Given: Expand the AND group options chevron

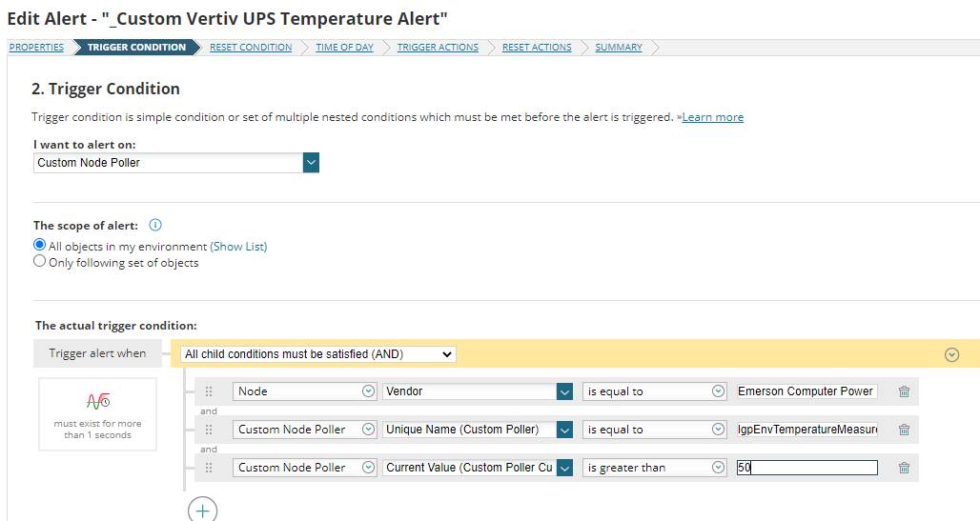Looking at the screenshot, I should pos(950,354).
